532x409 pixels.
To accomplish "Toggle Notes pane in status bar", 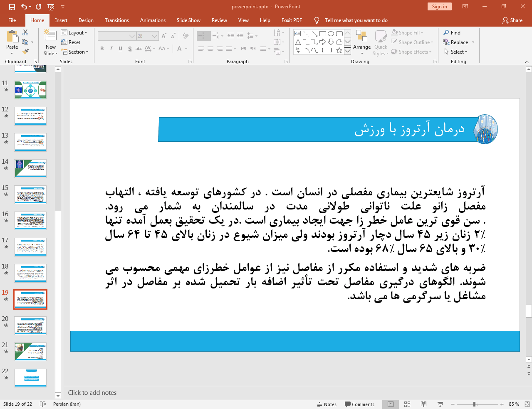I will pyautogui.click(x=327, y=404).
